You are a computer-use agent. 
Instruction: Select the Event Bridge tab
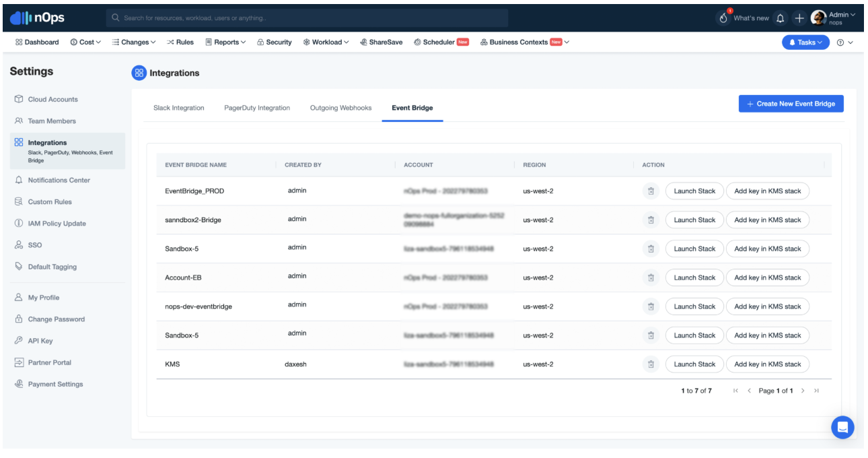click(412, 108)
